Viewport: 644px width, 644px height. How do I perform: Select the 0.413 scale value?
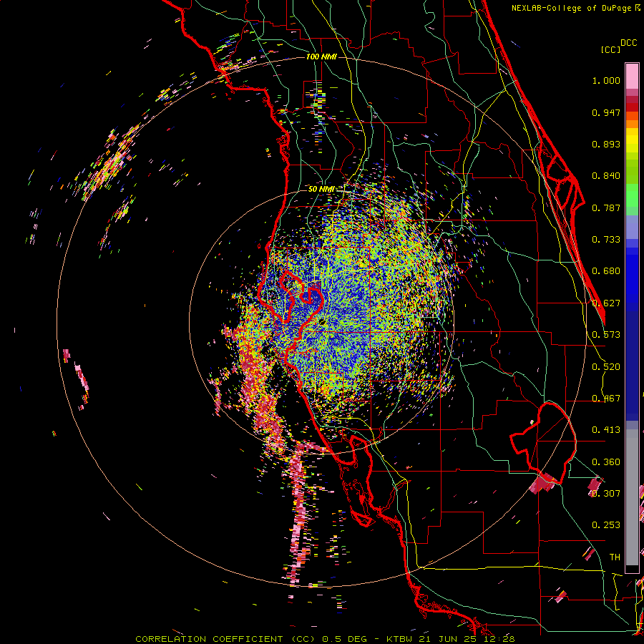(606, 430)
